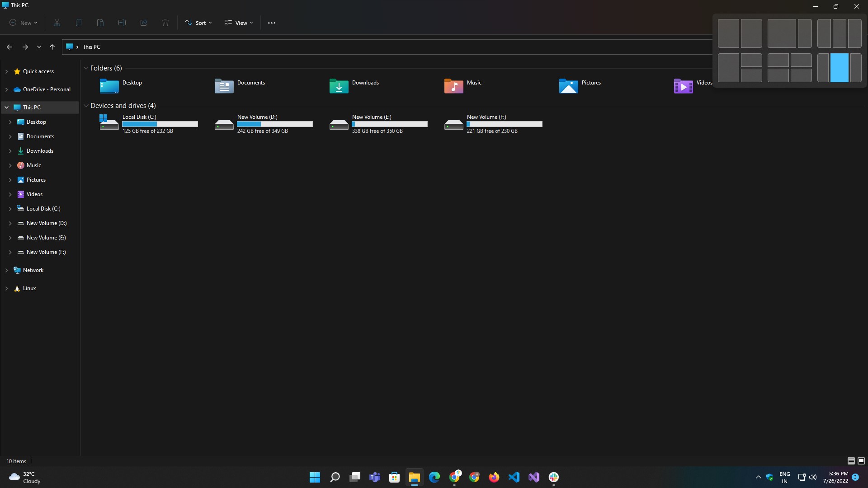868x488 pixels.
Task: Snap to first of three equal columns
Action: click(x=824, y=33)
